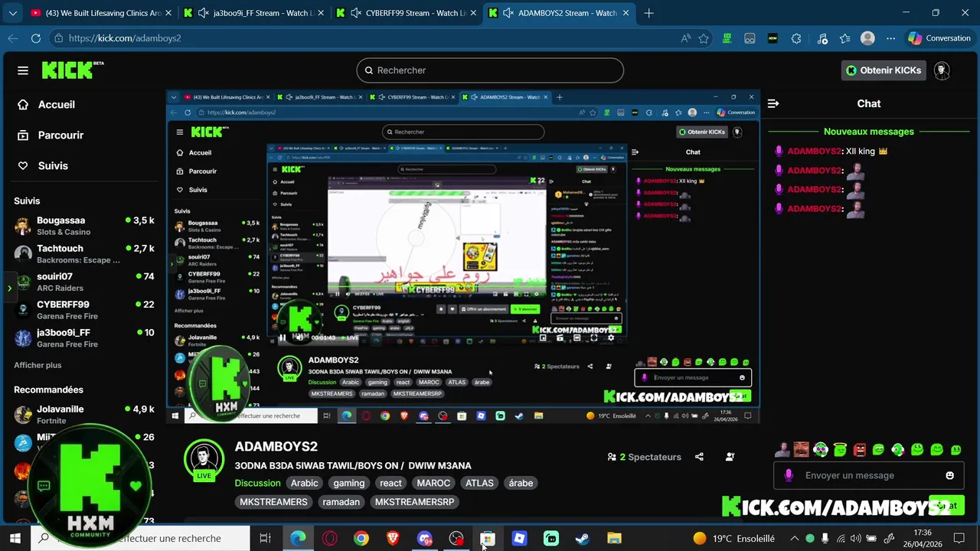980x551 pixels.
Task: Switch to the ja3boo9i_FF Stream tab
Action: coord(253,13)
